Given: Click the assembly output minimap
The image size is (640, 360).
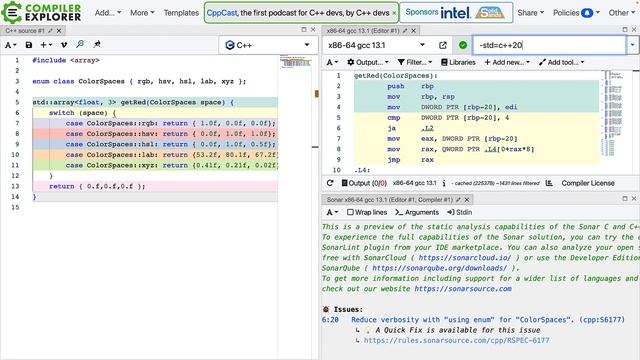Looking at the screenshot, I should tap(612, 112).
